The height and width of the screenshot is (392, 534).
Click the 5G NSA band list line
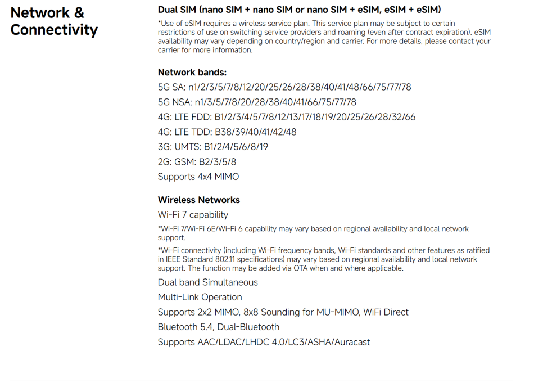point(257,102)
